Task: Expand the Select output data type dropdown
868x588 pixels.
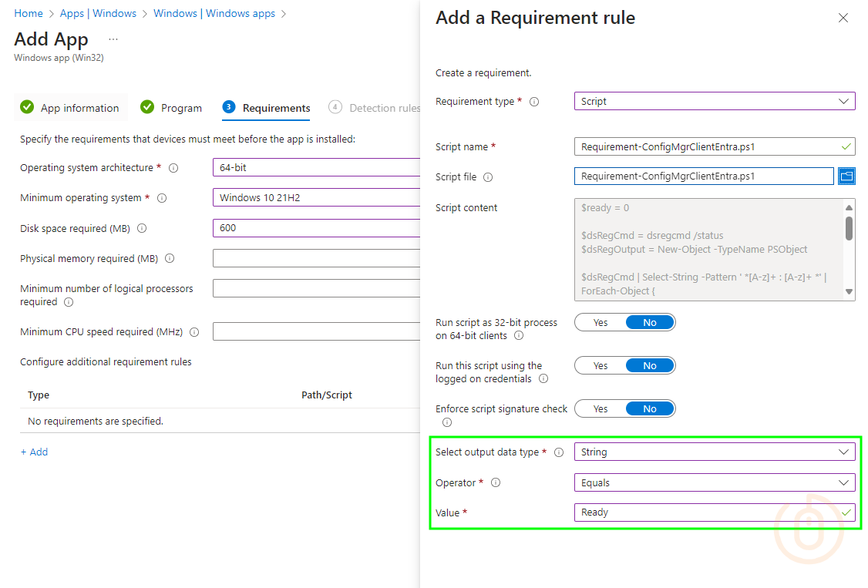Action: 714,452
